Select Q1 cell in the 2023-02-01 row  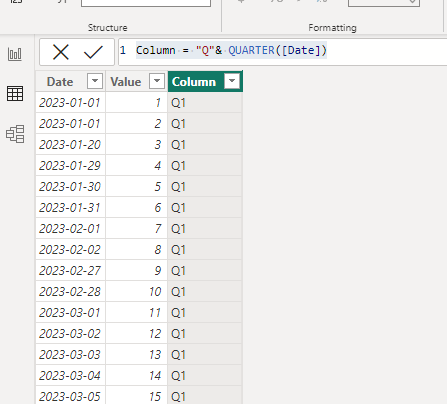tap(205, 229)
